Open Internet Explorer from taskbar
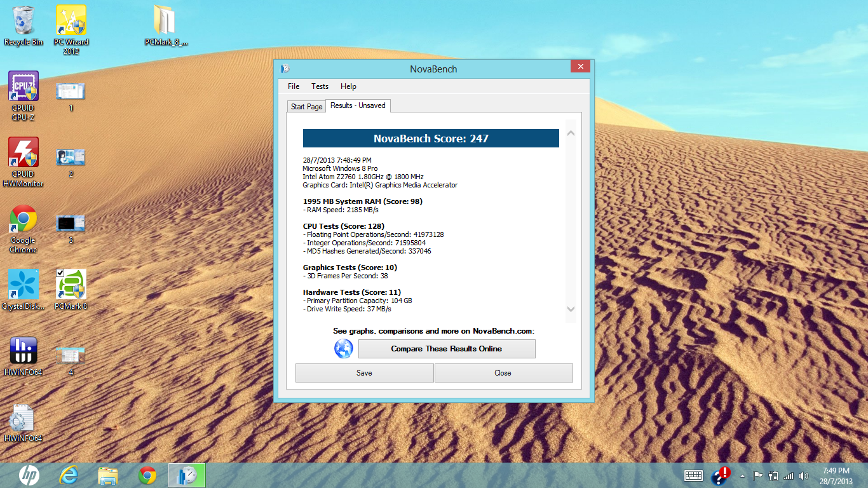The image size is (868, 488). click(68, 475)
